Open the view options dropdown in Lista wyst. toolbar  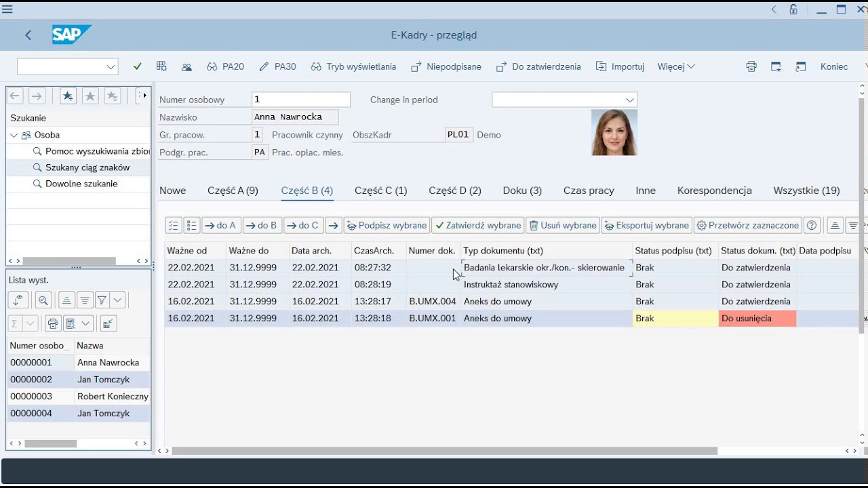point(86,323)
